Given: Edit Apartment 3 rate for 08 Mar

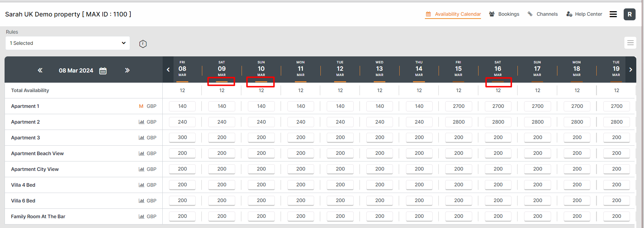Looking at the screenshot, I should pyautogui.click(x=182, y=138).
